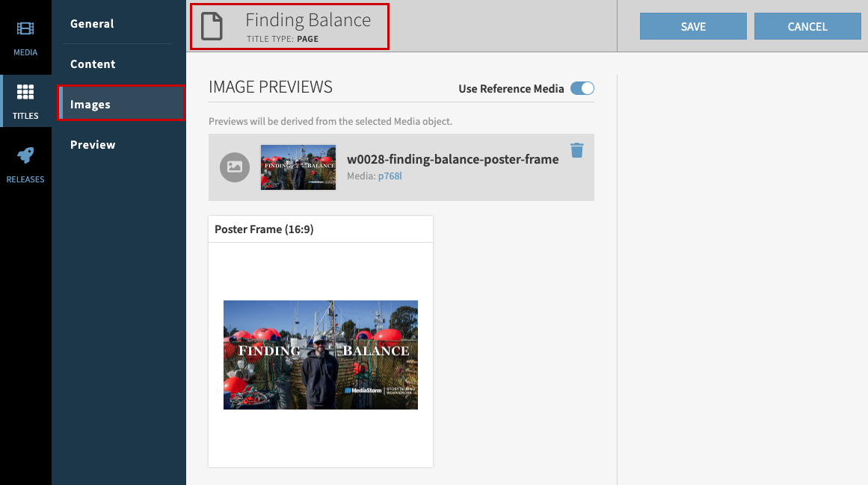Viewport: 868px width, 485px height.
Task: Click the small reference media thumbnail
Action: 298,167
